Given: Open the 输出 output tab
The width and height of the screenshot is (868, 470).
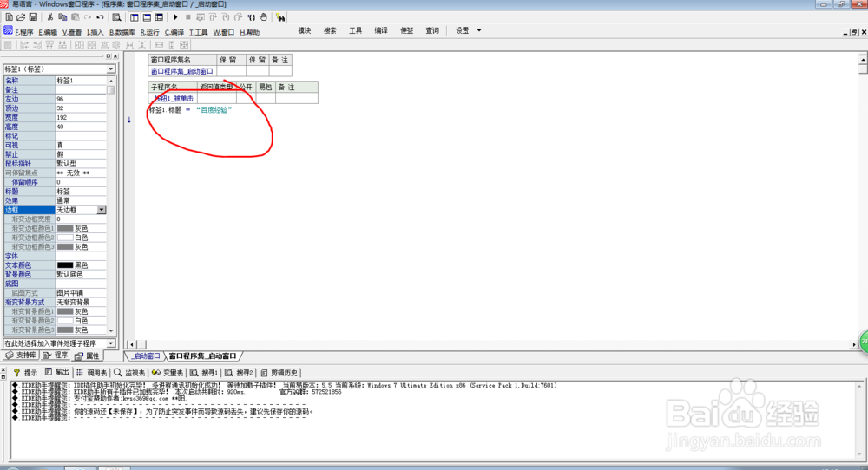Looking at the screenshot, I should (x=57, y=372).
